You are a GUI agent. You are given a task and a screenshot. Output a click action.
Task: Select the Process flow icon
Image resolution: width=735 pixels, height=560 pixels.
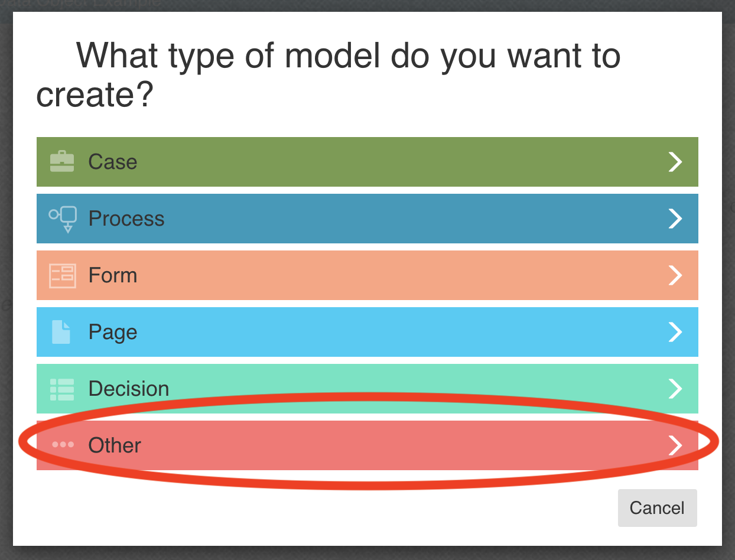(61, 218)
